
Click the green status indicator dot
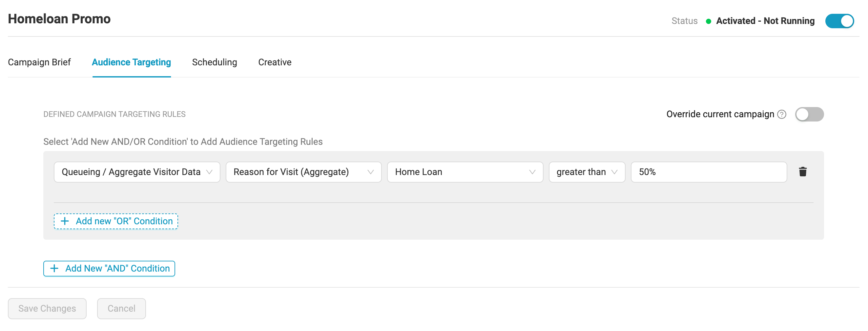(708, 21)
